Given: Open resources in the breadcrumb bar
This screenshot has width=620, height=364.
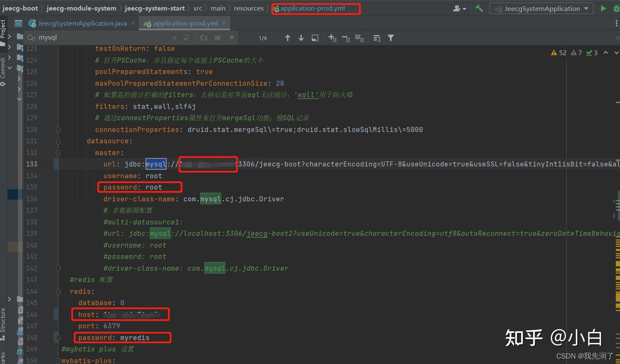Looking at the screenshot, I should click(249, 8).
